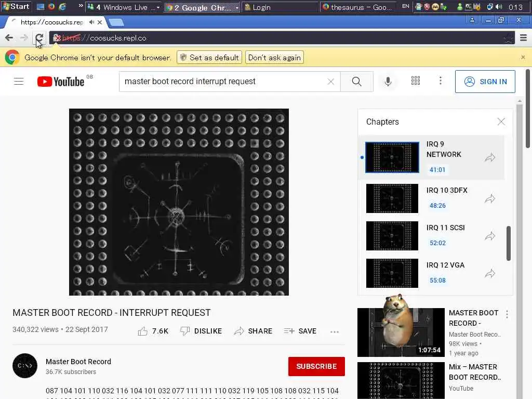
Task: Click the Chrome address bar
Action: tap(282, 38)
